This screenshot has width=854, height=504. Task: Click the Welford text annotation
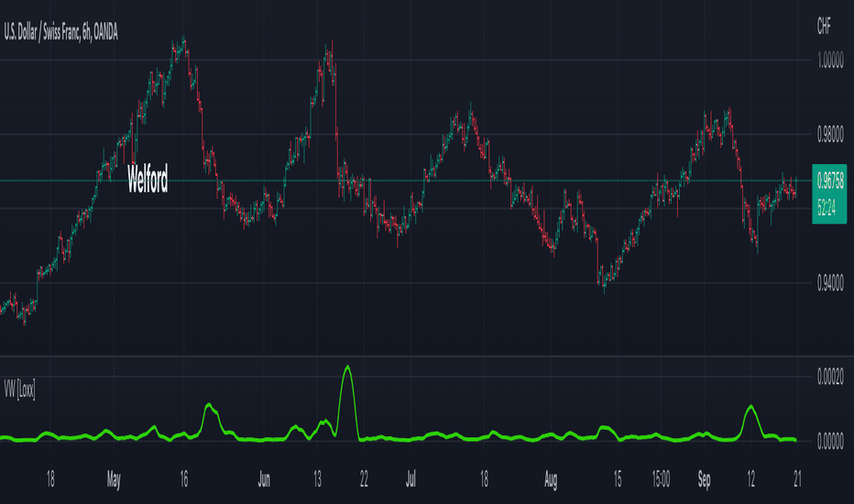point(148,179)
